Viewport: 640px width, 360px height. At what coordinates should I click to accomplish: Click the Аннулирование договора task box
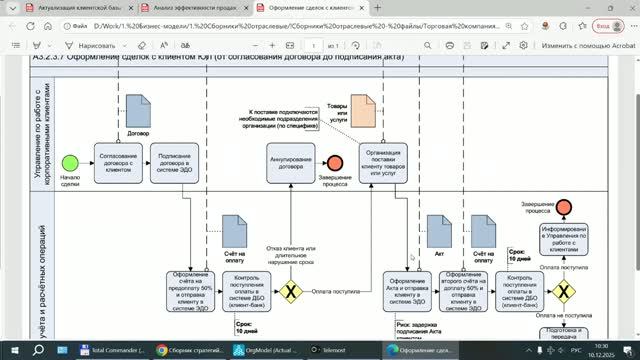pos(291,163)
